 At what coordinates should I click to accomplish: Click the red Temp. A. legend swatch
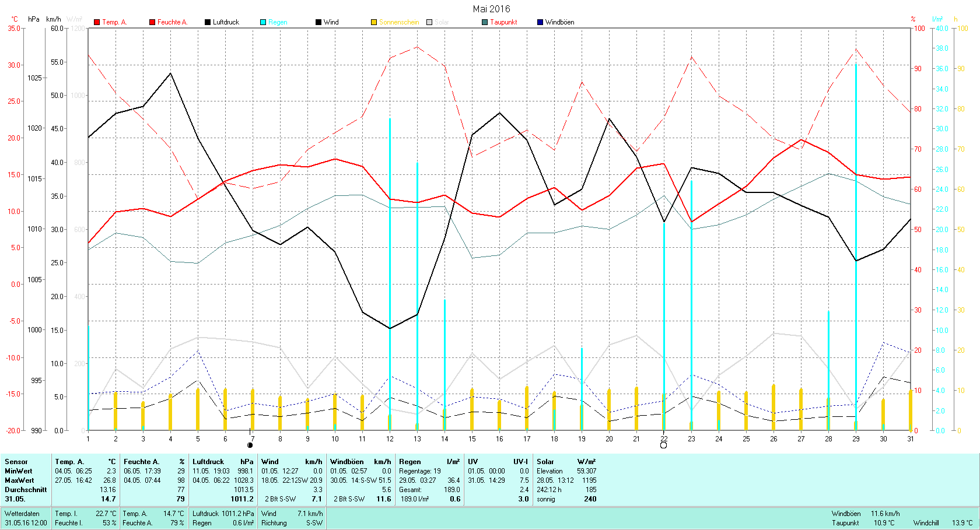97,22
